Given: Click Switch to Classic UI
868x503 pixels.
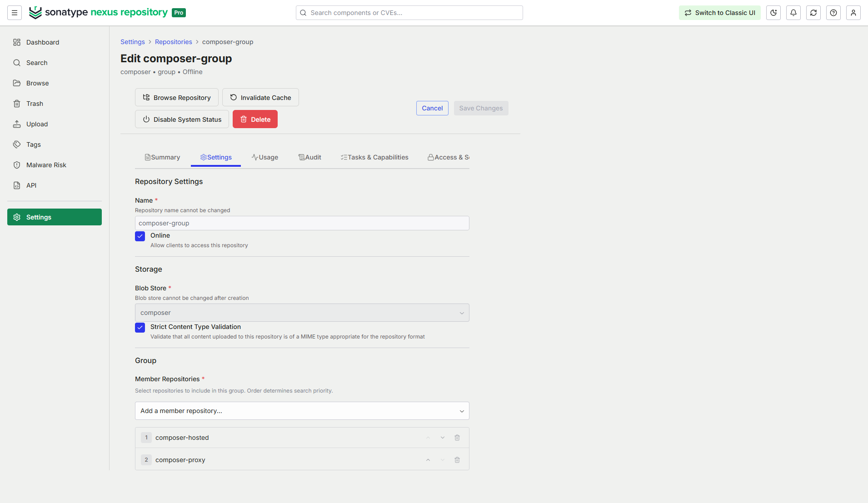Looking at the screenshot, I should pyautogui.click(x=720, y=13).
